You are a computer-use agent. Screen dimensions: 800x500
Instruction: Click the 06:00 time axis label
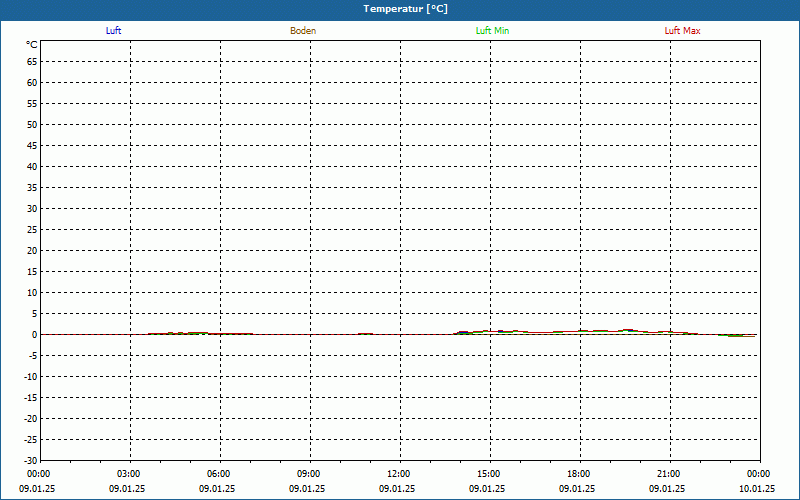pos(219,474)
